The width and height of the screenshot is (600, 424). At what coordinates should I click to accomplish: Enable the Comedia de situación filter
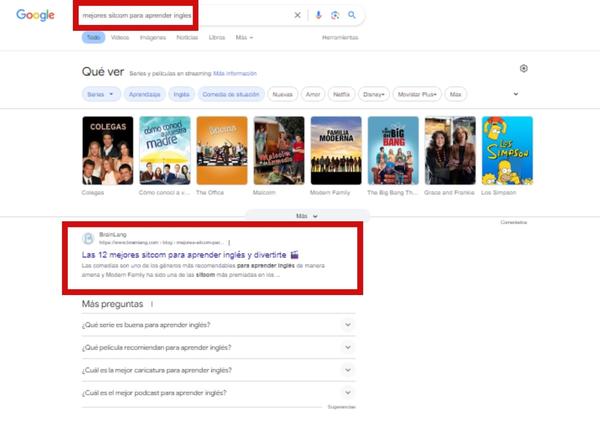(x=231, y=94)
